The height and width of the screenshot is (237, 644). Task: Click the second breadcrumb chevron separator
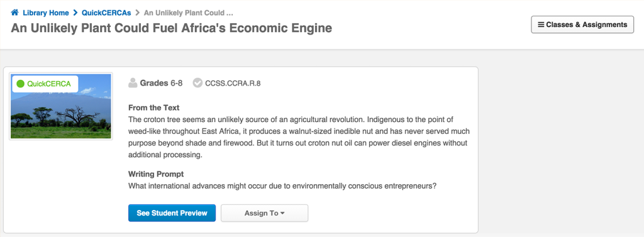point(138,13)
